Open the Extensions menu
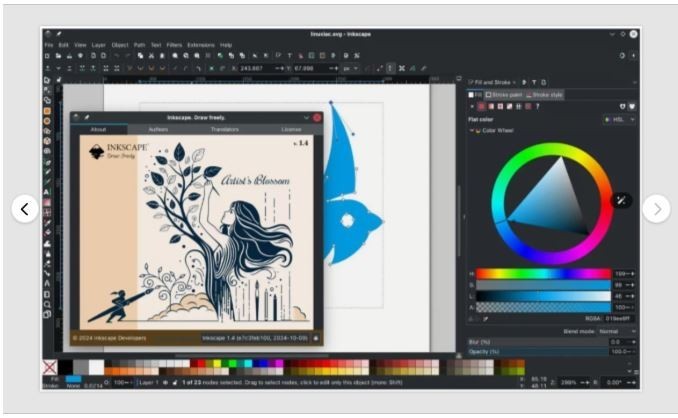 tap(201, 45)
